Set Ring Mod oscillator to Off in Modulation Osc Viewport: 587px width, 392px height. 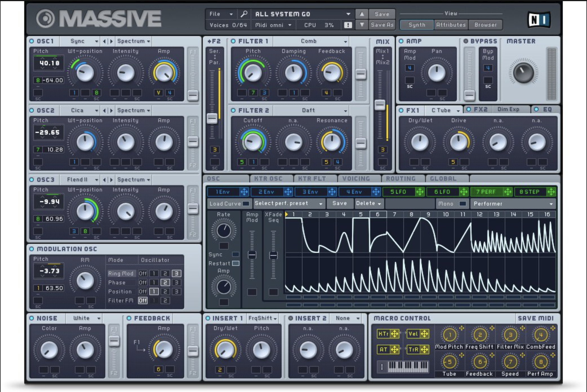point(143,273)
